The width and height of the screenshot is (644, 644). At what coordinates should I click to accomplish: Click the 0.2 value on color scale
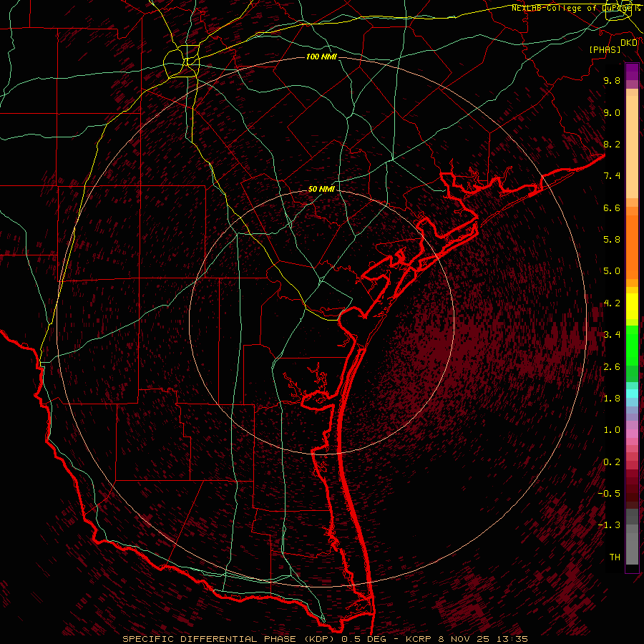612,462
